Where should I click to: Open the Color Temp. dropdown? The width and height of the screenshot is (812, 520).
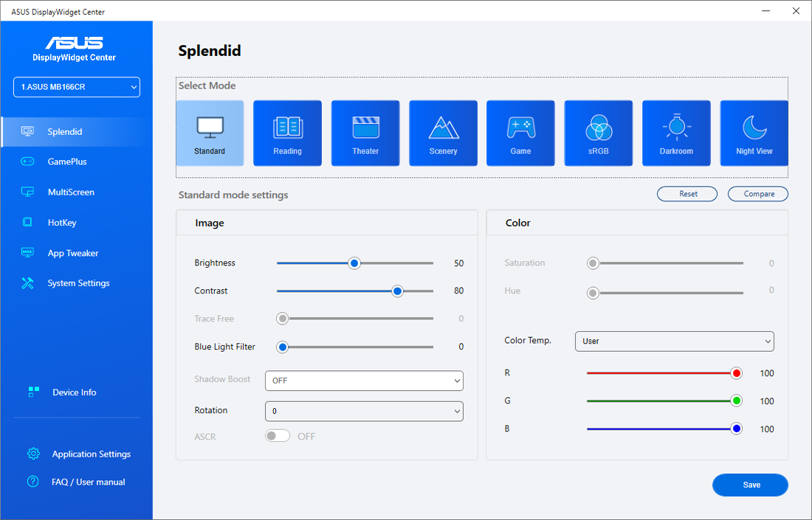pyautogui.click(x=674, y=341)
